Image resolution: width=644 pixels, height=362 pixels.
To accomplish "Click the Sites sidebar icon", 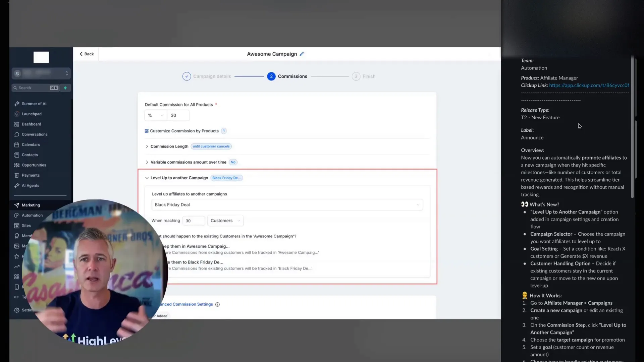I will 17,226.
